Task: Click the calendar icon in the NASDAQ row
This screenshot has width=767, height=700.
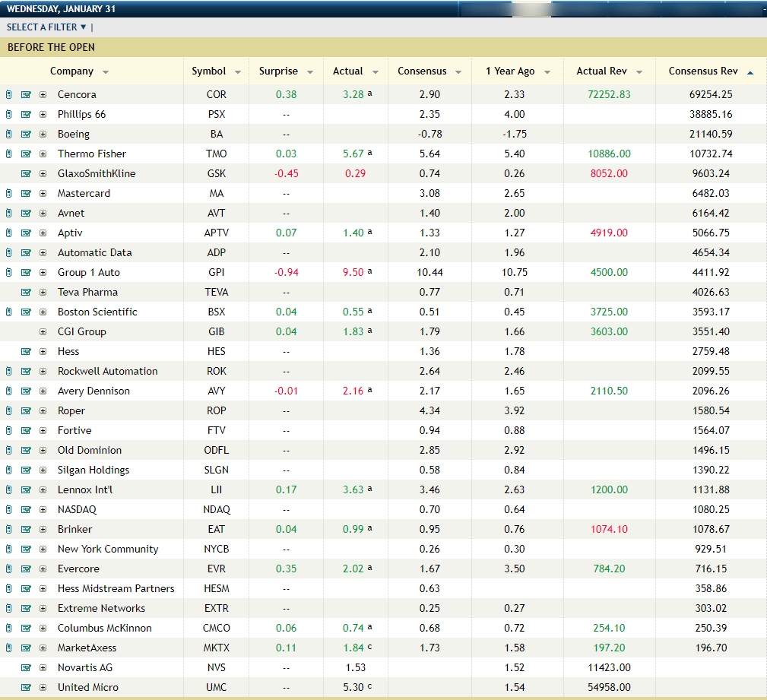Action: (26, 510)
